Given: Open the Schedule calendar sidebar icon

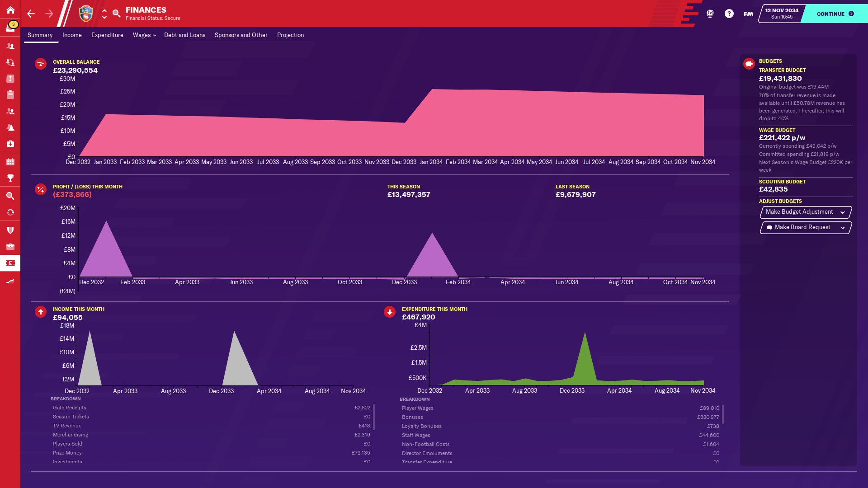Looking at the screenshot, I should coord(10,162).
